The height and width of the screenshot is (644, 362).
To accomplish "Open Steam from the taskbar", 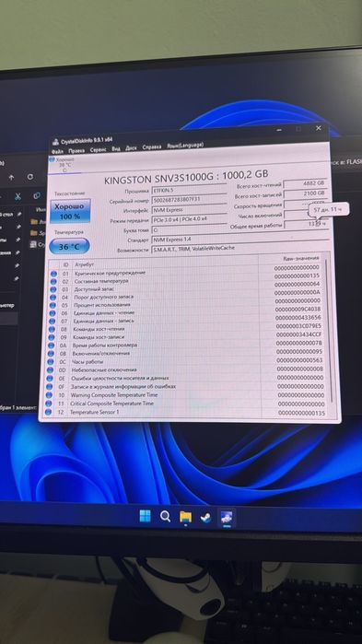I will click(x=205, y=518).
